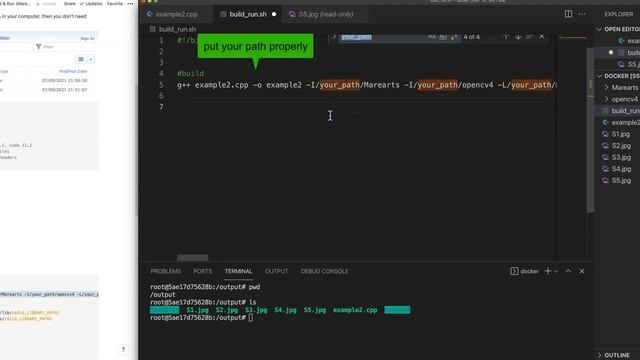Sort by Modified Date column header
Viewport: 640px width, 360px height.
click(x=73, y=71)
